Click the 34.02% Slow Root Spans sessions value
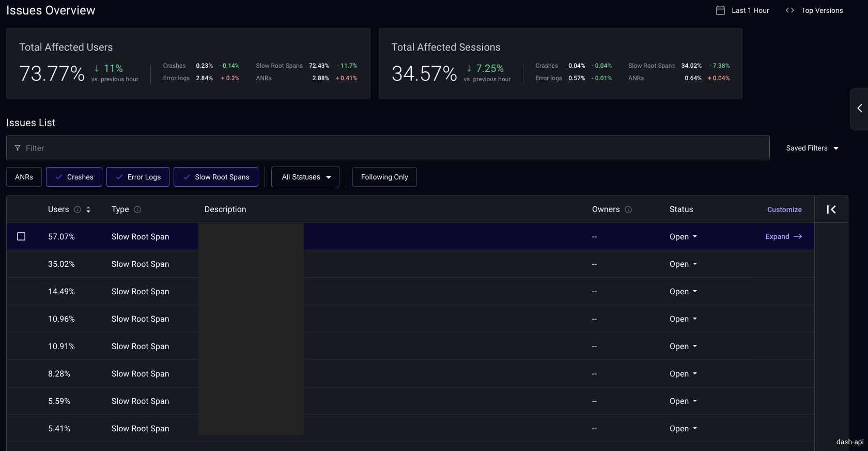The image size is (868, 451). [x=691, y=66]
